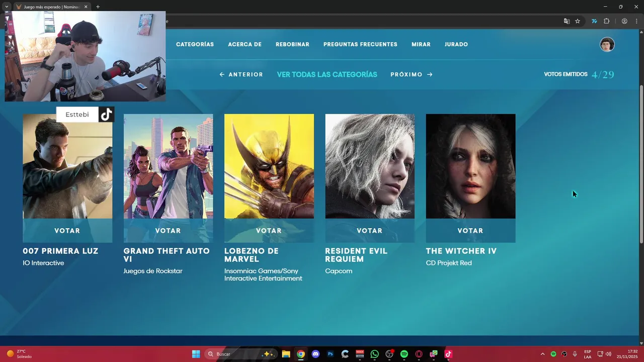
Task: Click the taskbar Buscar search box
Action: click(x=241, y=354)
